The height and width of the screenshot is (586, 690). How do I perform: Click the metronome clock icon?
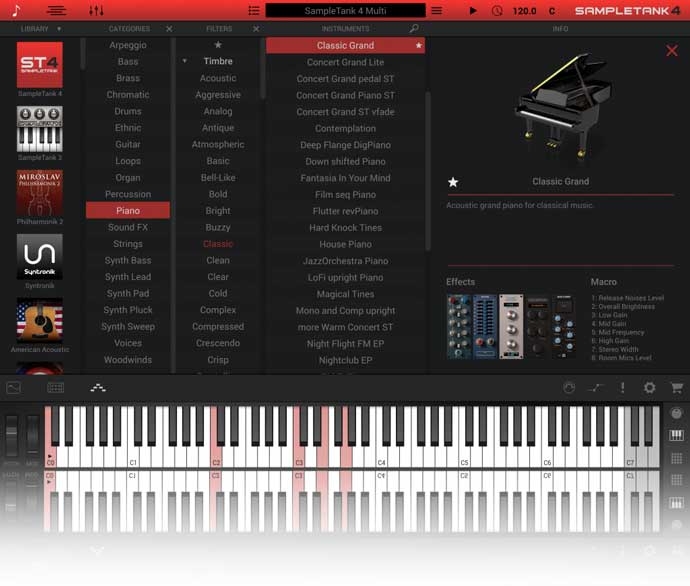pyautogui.click(x=498, y=10)
